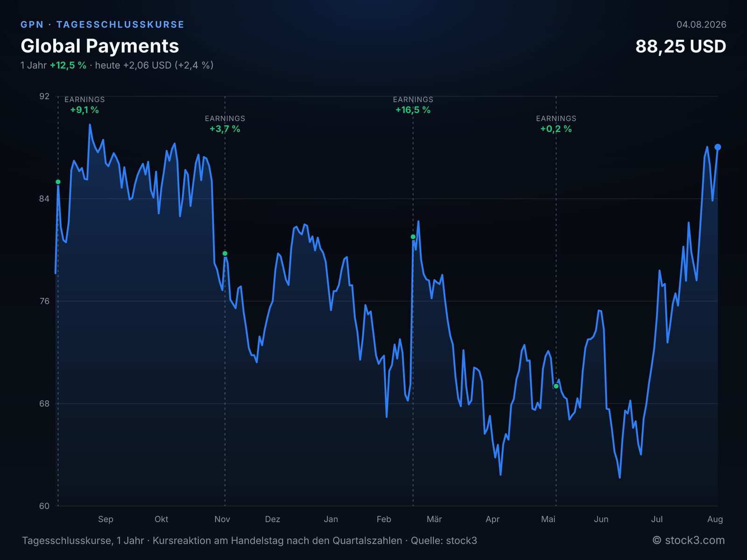747x560 pixels.
Task: Click the blue latest-price dot at chart end
Action: tap(718, 147)
